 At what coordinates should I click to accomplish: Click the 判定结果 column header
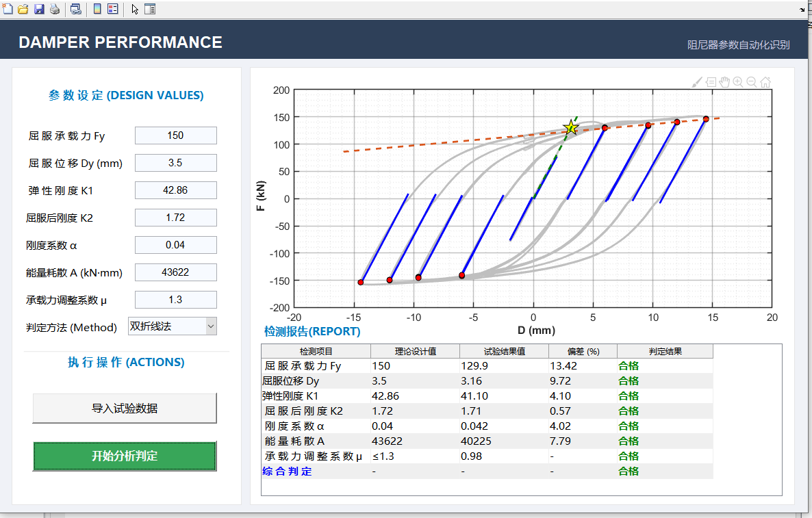[665, 351]
